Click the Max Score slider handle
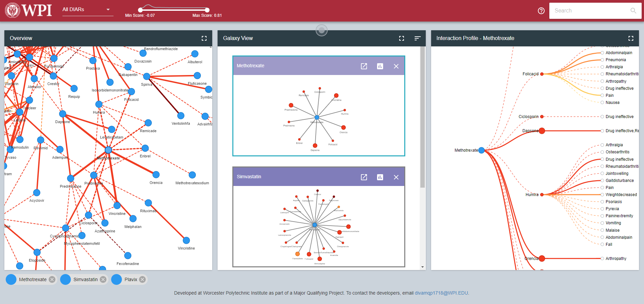Image resolution: width=644 pixels, height=304 pixels. pos(207,10)
